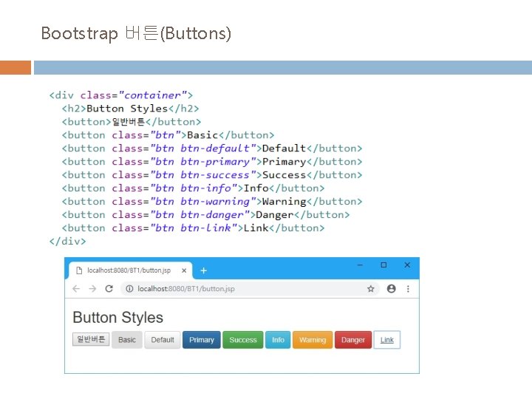Click the blue Primary button
The height and width of the screenshot is (399, 532).
[x=202, y=340]
